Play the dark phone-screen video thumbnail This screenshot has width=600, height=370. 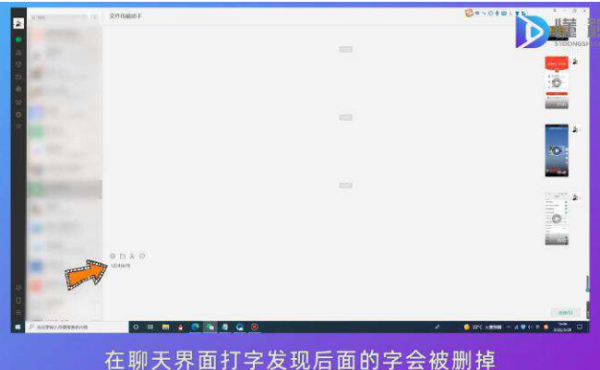coord(556,151)
